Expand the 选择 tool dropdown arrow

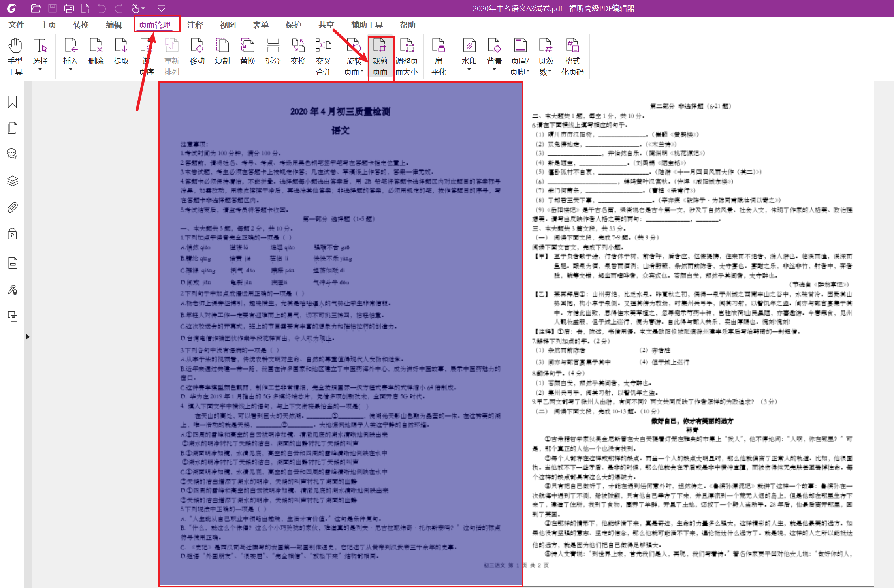[x=40, y=70]
